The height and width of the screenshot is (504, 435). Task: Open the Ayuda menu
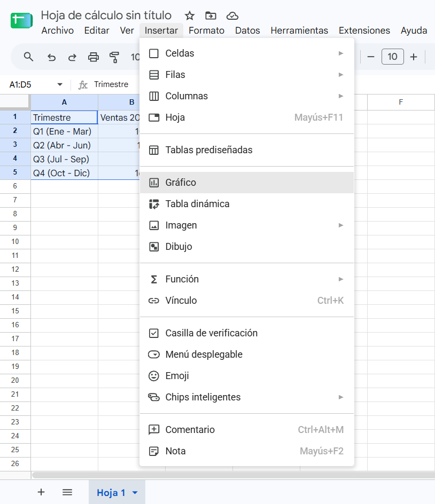pyautogui.click(x=414, y=30)
